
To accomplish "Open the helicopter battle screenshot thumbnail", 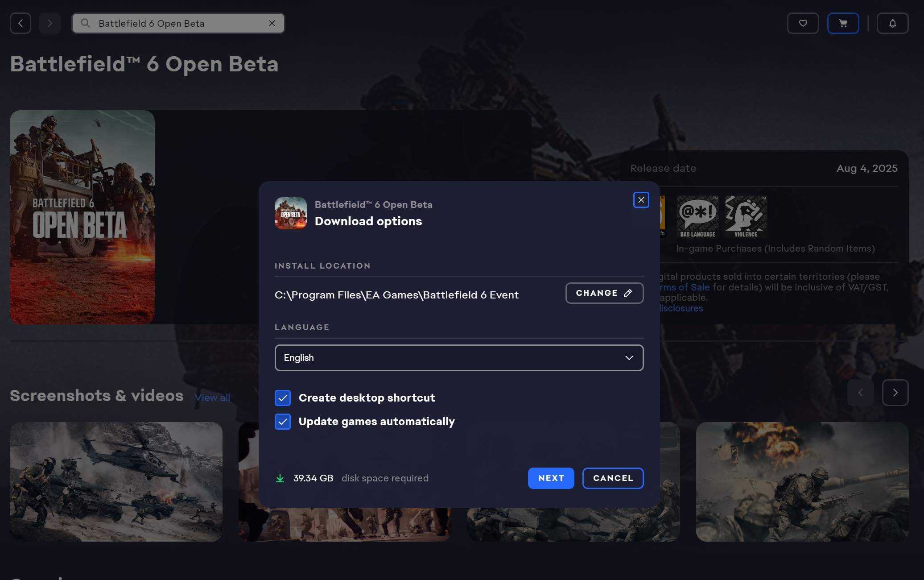I will pyautogui.click(x=116, y=482).
